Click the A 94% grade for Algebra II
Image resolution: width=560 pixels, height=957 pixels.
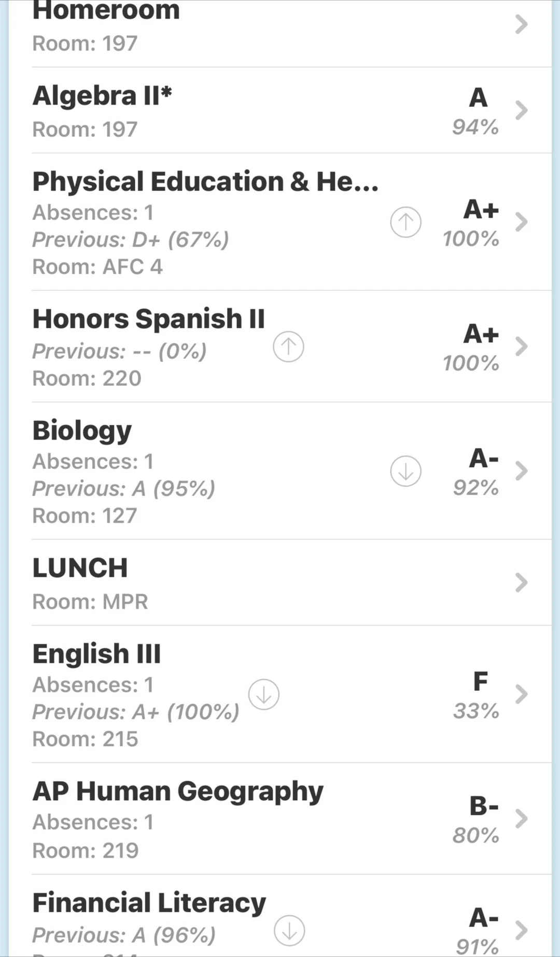[476, 111]
